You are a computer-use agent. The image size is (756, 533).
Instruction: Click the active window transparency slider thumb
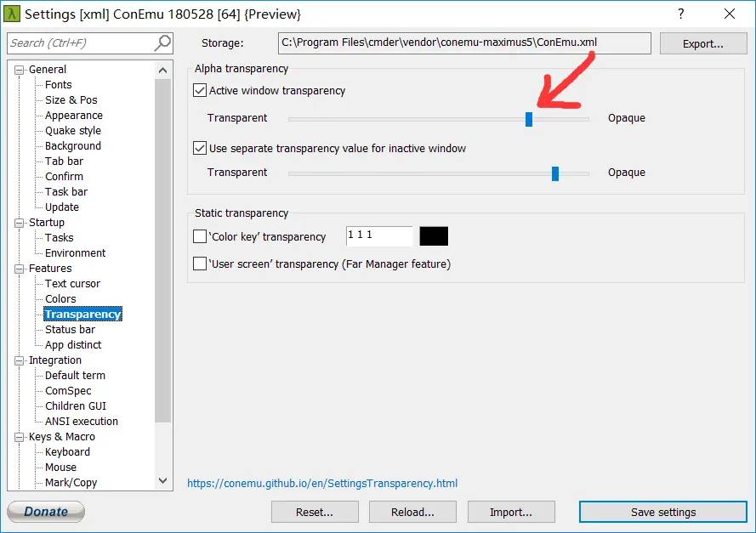529,119
